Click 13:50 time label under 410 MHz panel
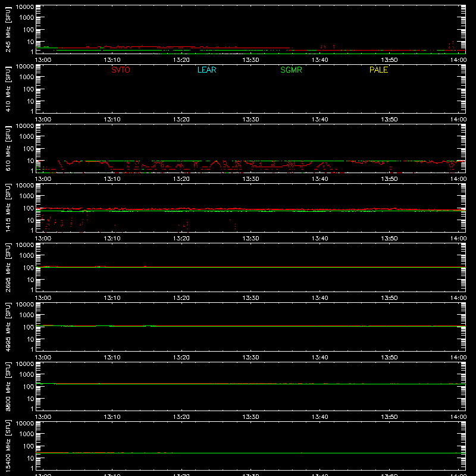 point(389,120)
